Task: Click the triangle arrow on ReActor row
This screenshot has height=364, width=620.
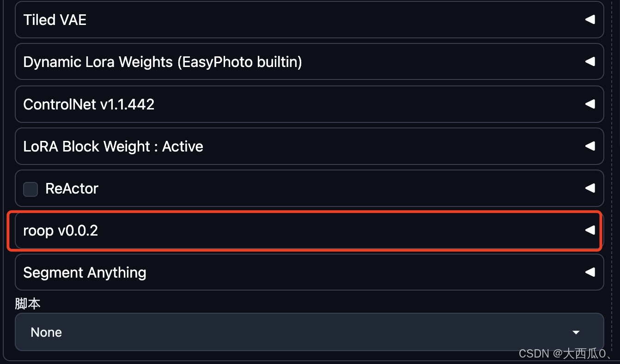Action: point(590,188)
